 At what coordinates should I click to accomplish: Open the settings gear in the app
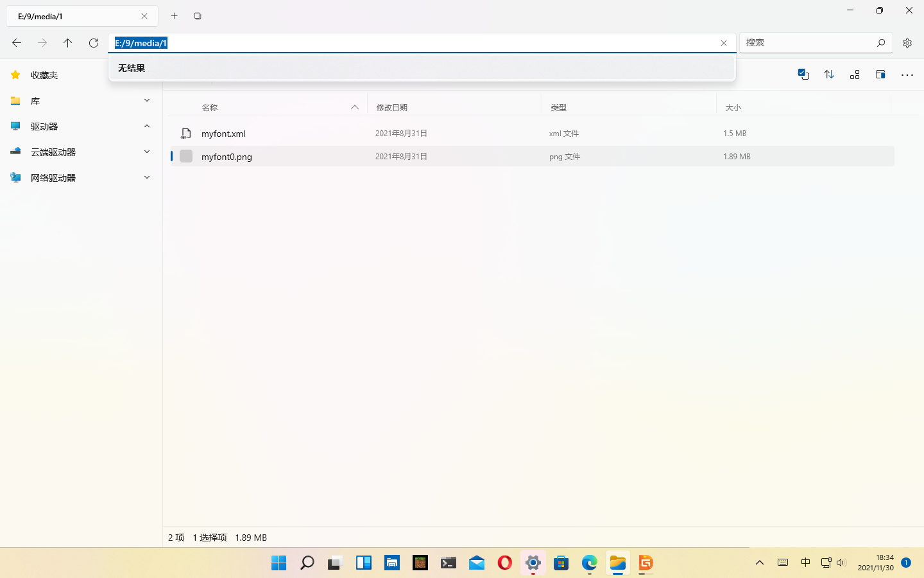(907, 43)
